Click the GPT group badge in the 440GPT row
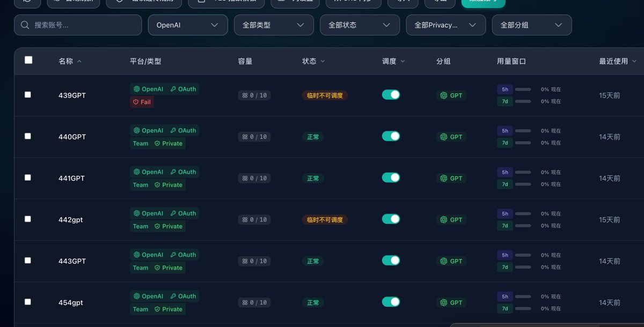This screenshot has height=327, width=644. [x=451, y=137]
